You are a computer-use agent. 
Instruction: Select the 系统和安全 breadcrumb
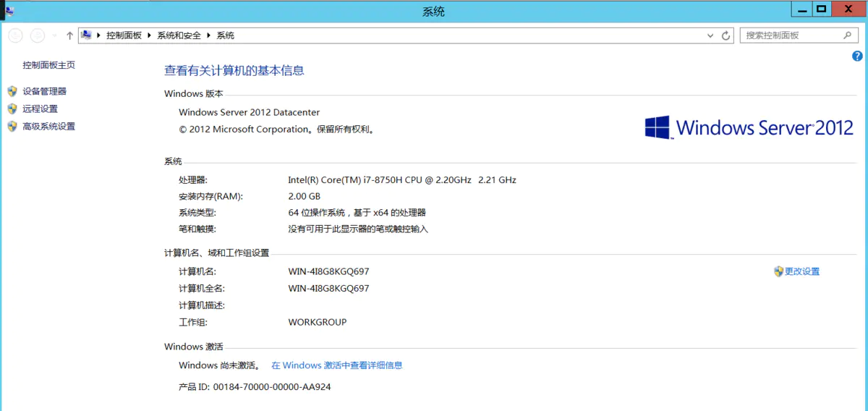[x=179, y=35]
